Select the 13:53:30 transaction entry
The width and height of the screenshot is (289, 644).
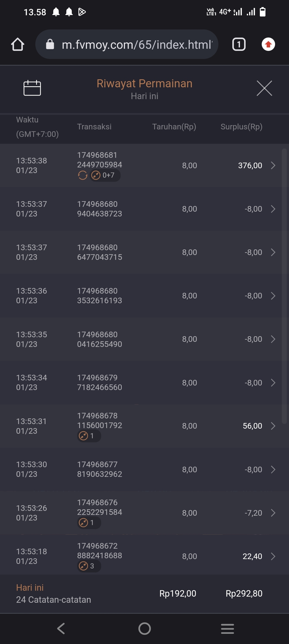pyautogui.click(x=144, y=469)
